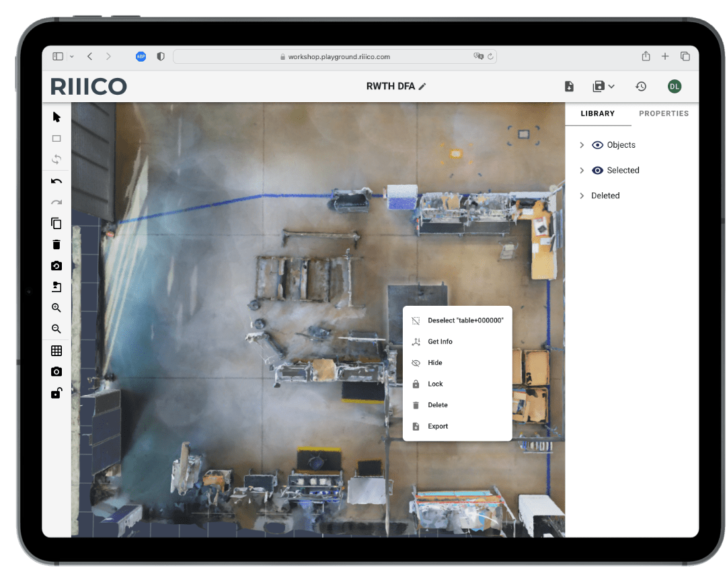Click the save disk icon
The height and width of the screenshot is (588, 727).
(x=599, y=86)
